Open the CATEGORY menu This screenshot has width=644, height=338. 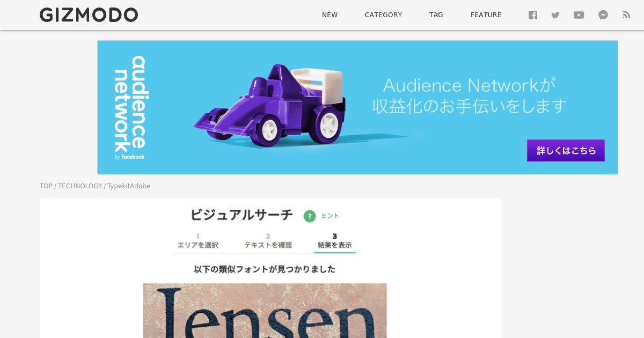pos(383,15)
